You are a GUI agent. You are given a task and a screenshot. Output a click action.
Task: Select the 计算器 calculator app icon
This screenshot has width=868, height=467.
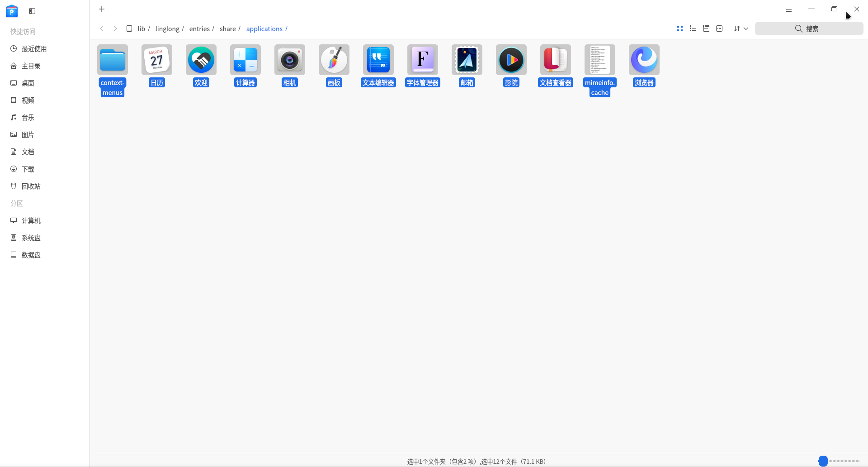pyautogui.click(x=245, y=60)
